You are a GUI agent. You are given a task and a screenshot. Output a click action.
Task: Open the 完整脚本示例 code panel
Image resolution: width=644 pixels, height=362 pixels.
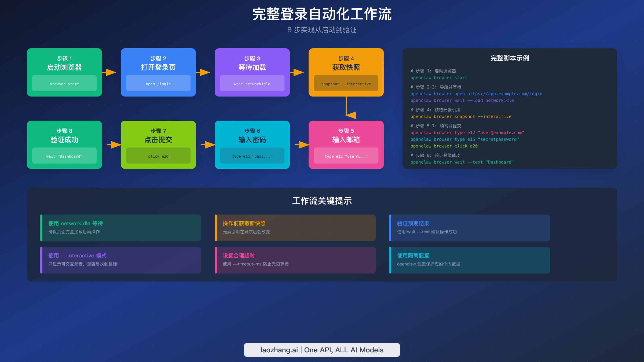(x=509, y=107)
